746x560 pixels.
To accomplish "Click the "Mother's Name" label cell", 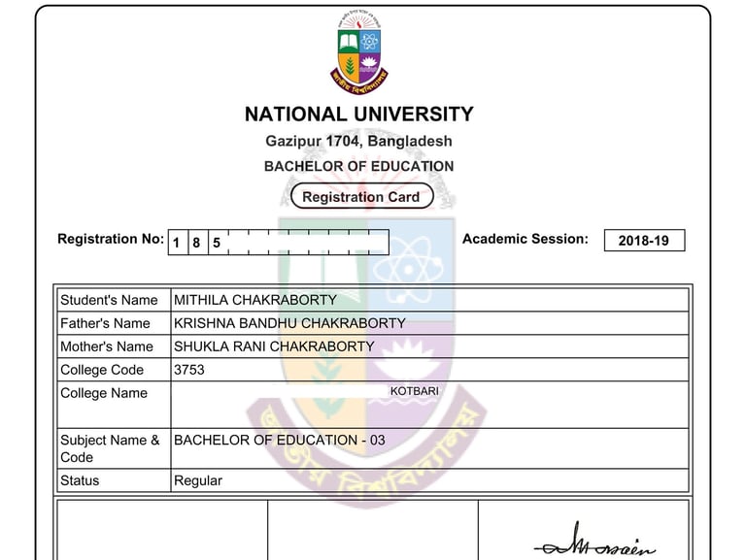I will click(114, 346).
